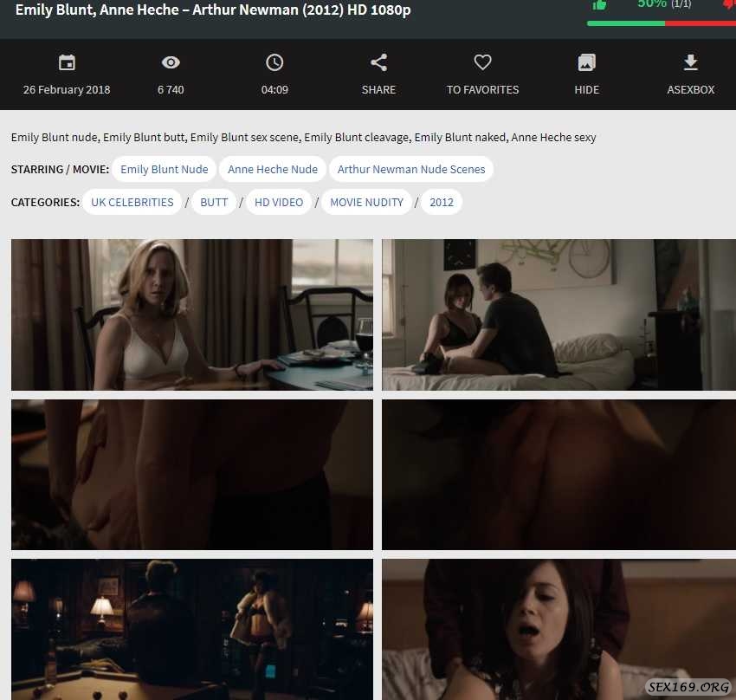Click the Anne Heche starring tag
Image resolution: width=736 pixels, height=700 pixels.
[273, 169]
